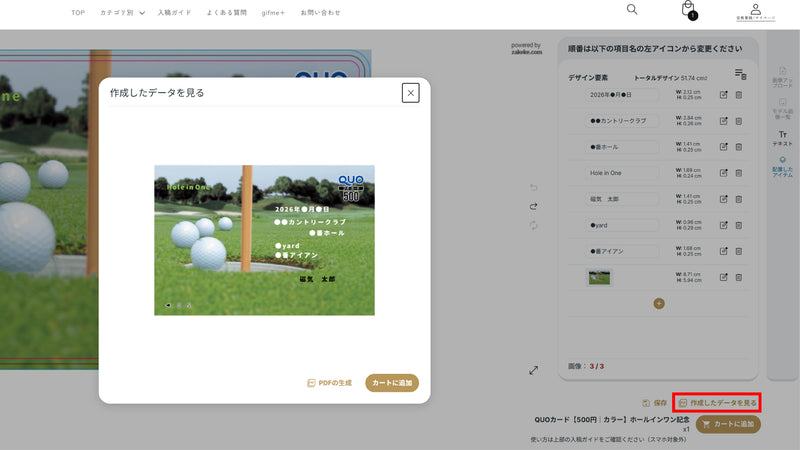This screenshot has width=800, height=450.
Task: Open TOP menu item
Action: click(78, 13)
